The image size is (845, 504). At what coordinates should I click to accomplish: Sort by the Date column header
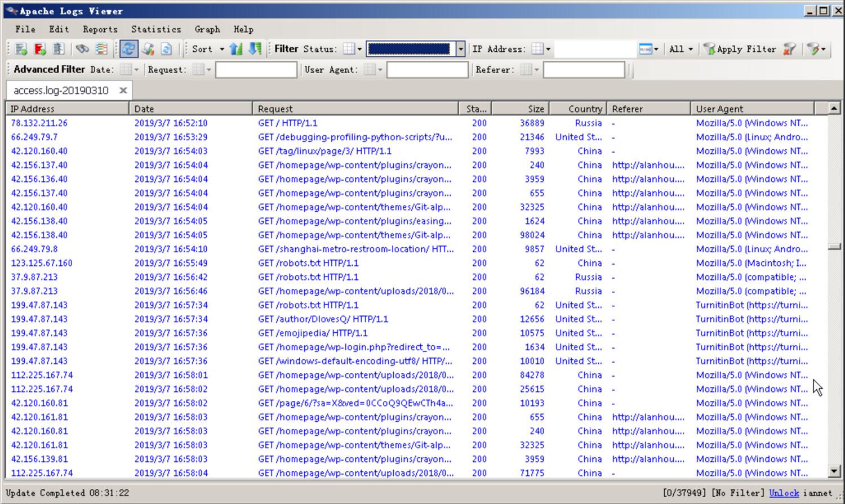(x=191, y=109)
